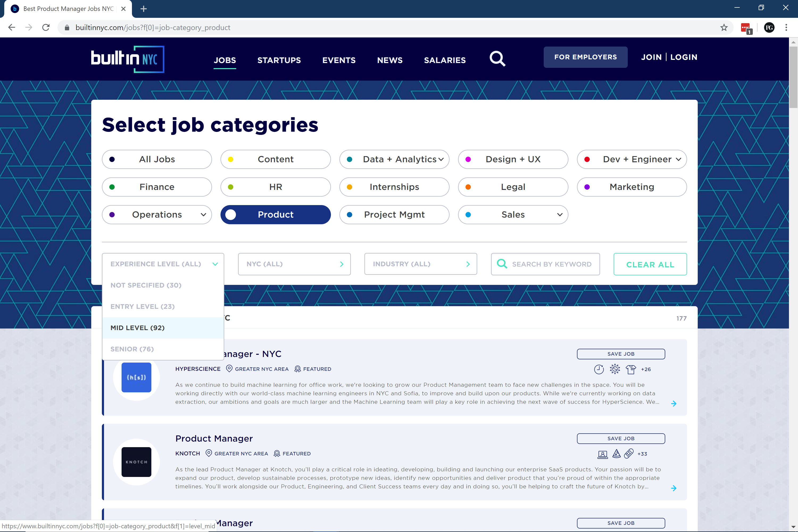Click the HyperScience company logo
Screen dimensions: 798x532
(136, 377)
